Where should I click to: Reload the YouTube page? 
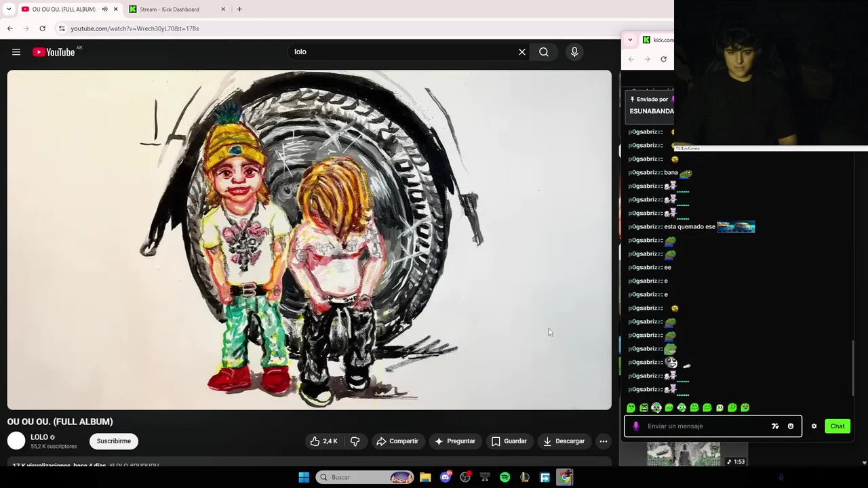click(x=42, y=28)
